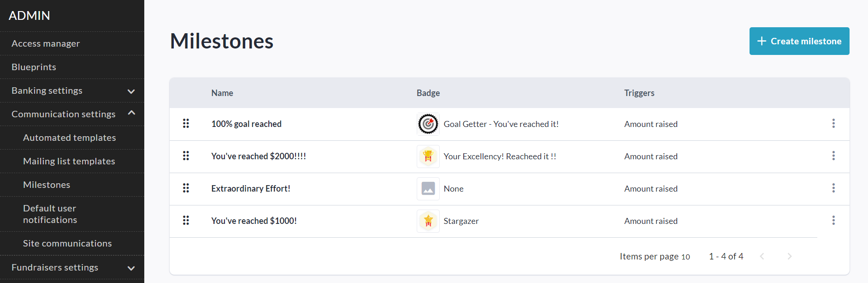
Task: Click the Stargazer star badge icon
Action: pos(428,221)
